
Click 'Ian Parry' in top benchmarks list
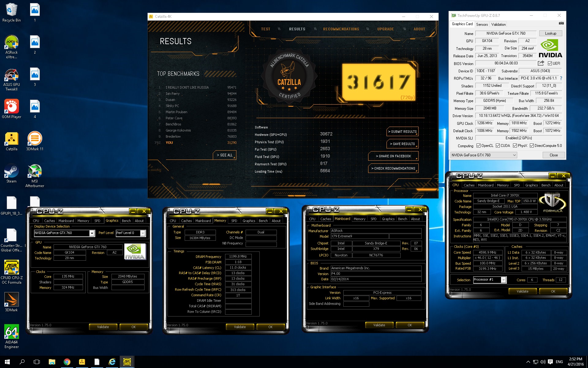pos(172,94)
